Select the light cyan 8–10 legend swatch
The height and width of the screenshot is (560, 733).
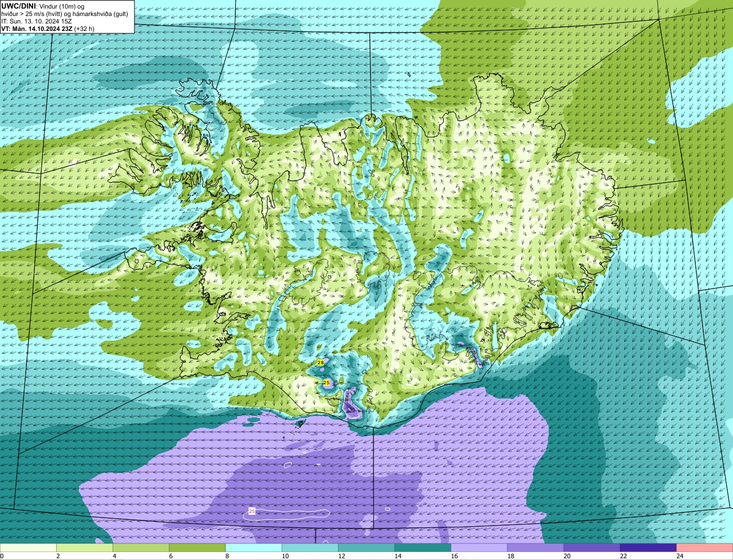254,548
